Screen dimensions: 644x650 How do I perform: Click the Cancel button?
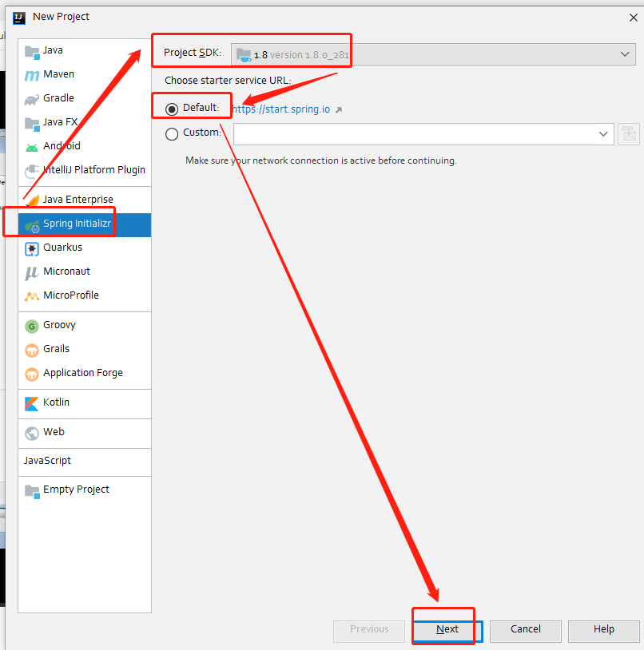(x=526, y=630)
